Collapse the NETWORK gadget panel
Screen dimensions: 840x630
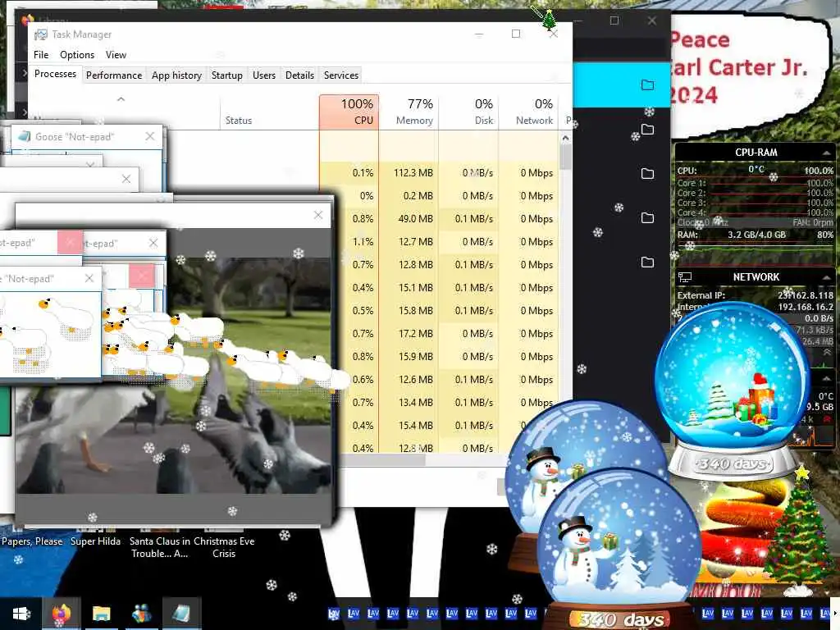(x=826, y=277)
